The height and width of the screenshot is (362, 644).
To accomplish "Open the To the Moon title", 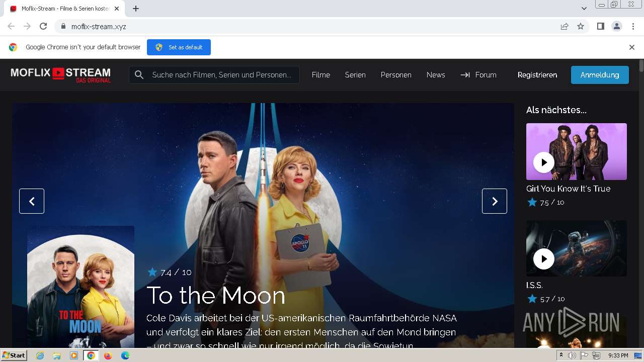I will pos(216,296).
